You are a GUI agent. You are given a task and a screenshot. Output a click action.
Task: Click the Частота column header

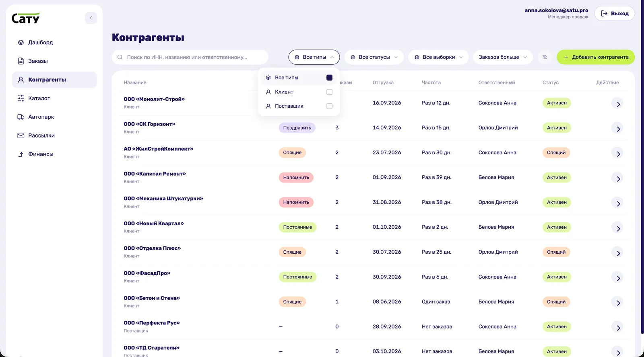coord(431,82)
